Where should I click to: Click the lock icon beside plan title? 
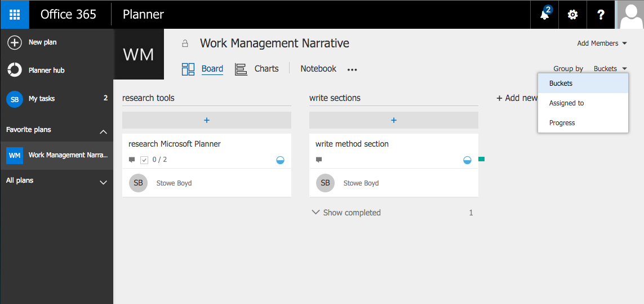(185, 43)
